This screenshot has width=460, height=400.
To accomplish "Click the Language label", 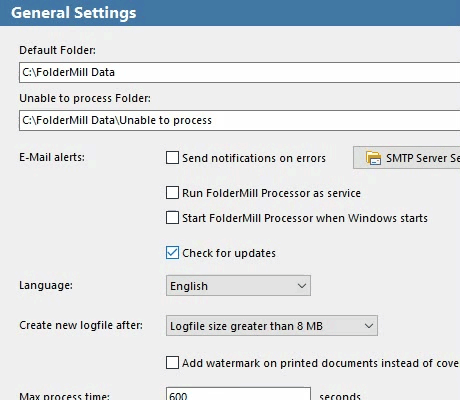I will [46, 285].
